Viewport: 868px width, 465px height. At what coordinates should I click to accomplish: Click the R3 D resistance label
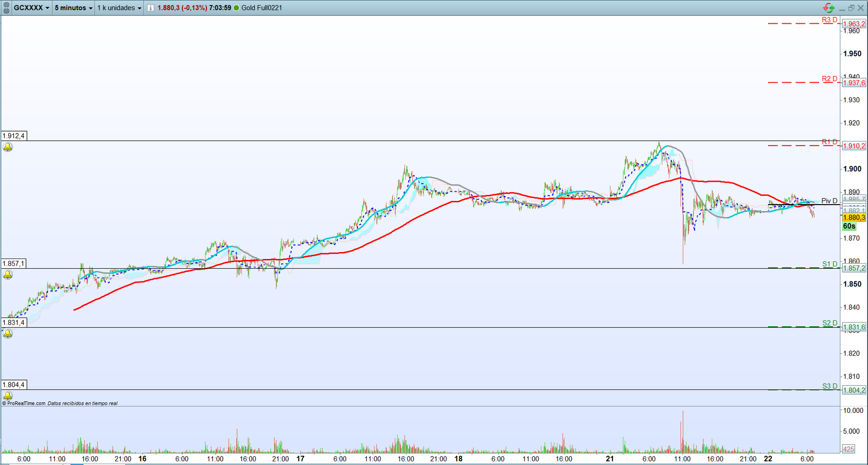pos(829,20)
